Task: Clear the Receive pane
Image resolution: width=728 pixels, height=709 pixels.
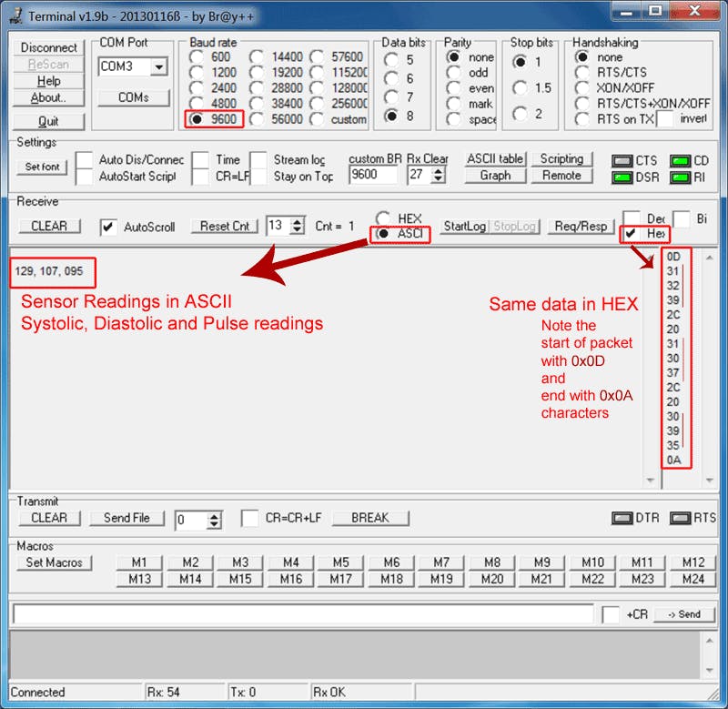Action: 49,226
